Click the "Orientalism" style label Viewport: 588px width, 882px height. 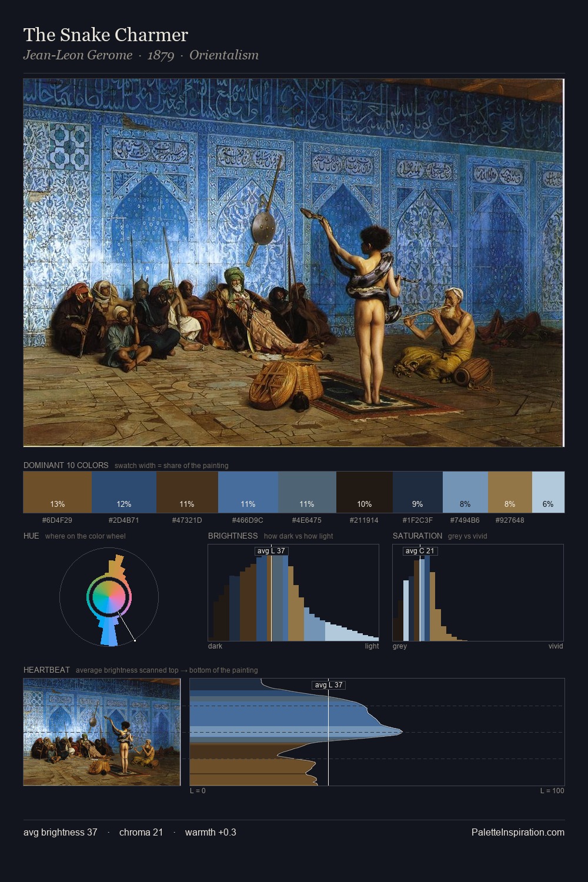point(224,55)
